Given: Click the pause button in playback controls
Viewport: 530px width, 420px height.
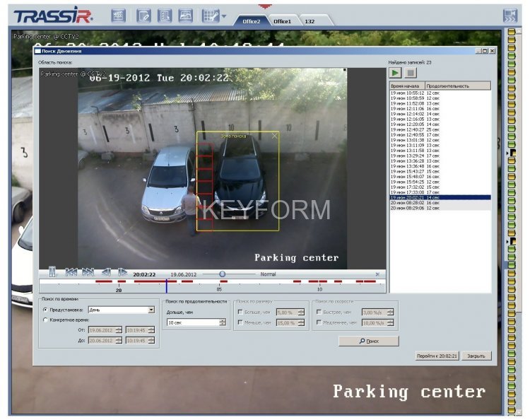Looking at the screenshot, I should tap(52, 272).
